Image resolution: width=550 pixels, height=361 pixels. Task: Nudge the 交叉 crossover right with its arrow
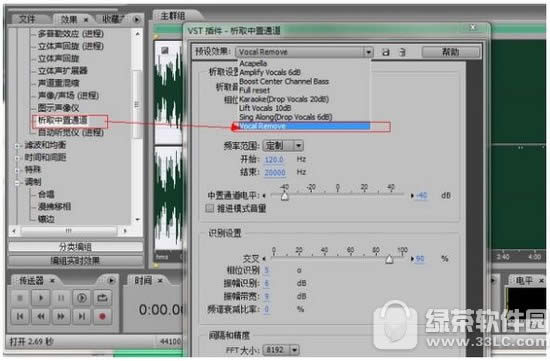(x=412, y=259)
